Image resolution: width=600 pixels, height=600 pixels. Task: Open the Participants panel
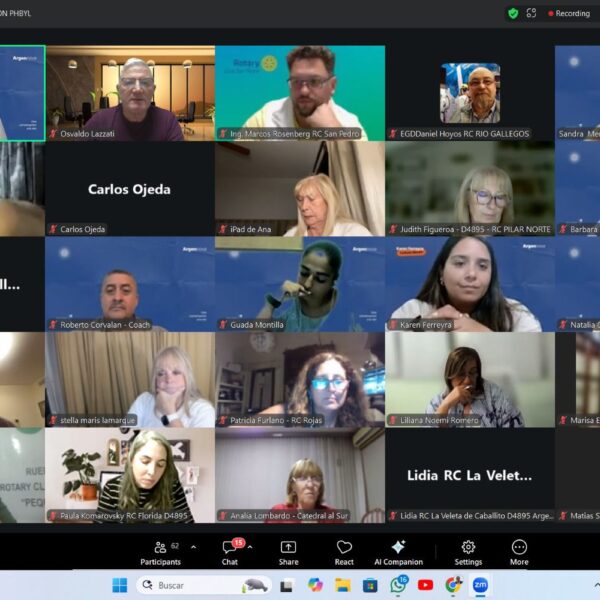tap(160, 552)
